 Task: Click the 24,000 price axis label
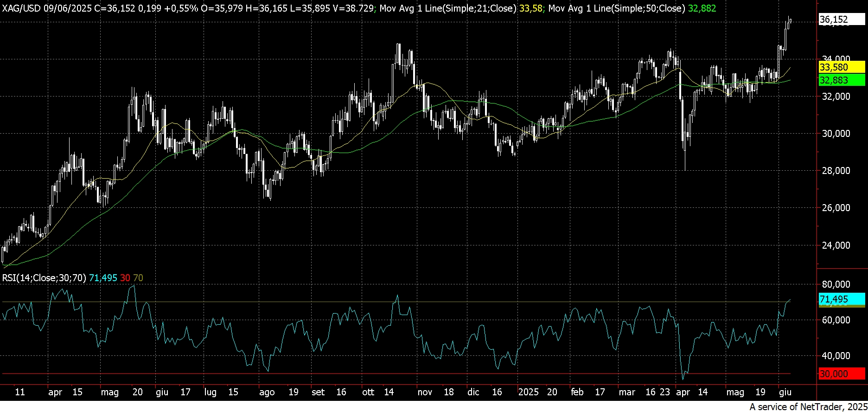836,245
